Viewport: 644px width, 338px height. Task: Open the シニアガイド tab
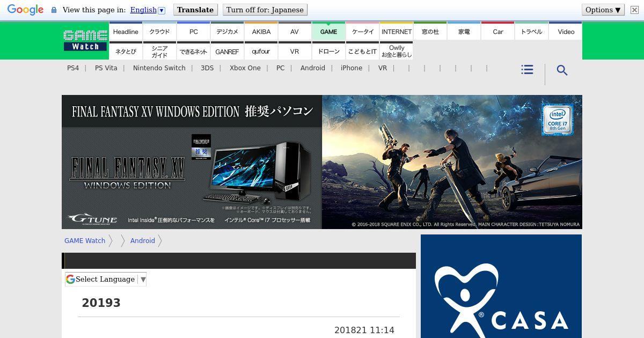coord(159,51)
